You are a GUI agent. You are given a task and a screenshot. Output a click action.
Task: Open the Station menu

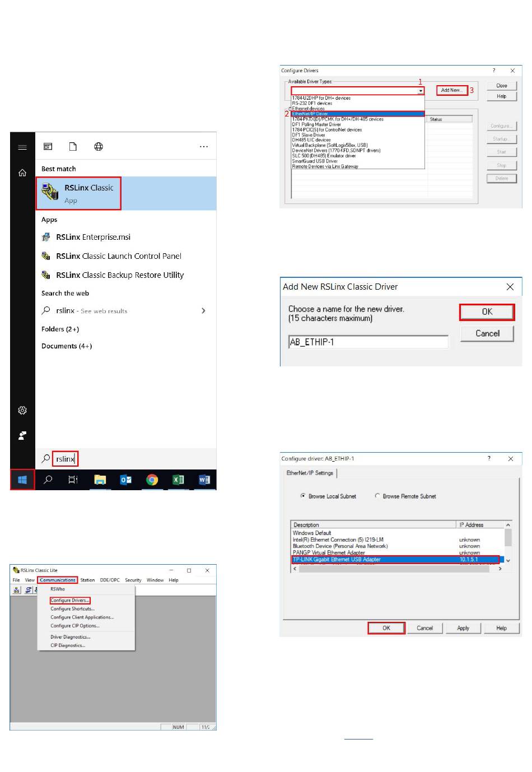(x=87, y=580)
